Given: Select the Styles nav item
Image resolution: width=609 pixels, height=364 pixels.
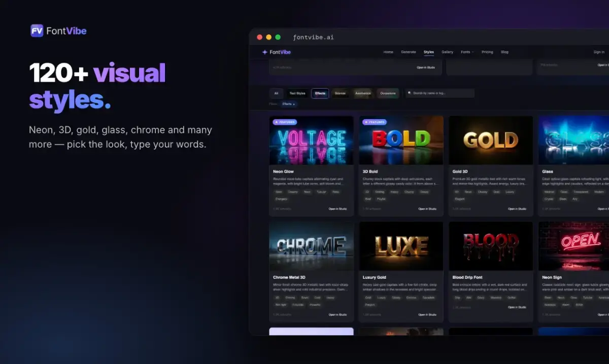Looking at the screenshot, I should [429, 52].
